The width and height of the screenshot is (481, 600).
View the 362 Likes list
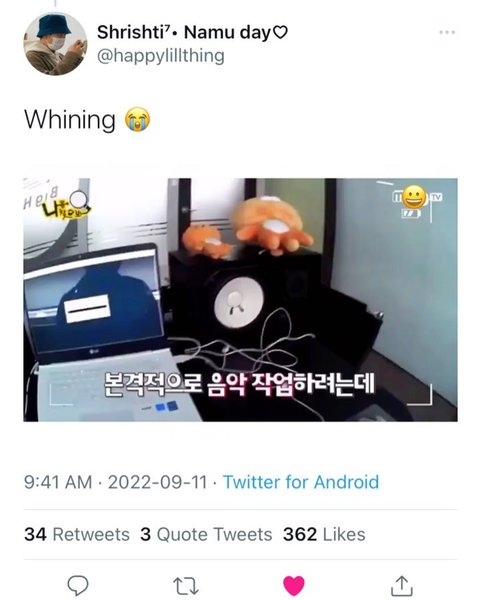pos(324,534)
